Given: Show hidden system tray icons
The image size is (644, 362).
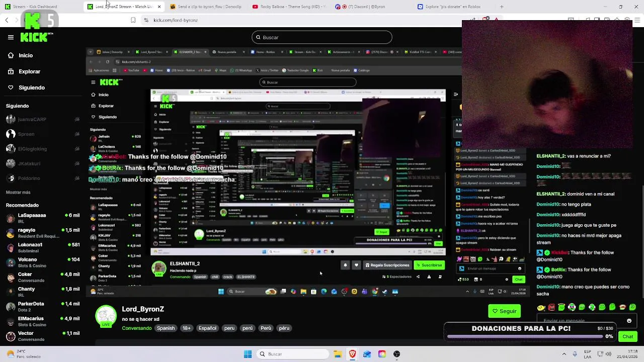Looking at the screenshot, I should pos(563,354).
